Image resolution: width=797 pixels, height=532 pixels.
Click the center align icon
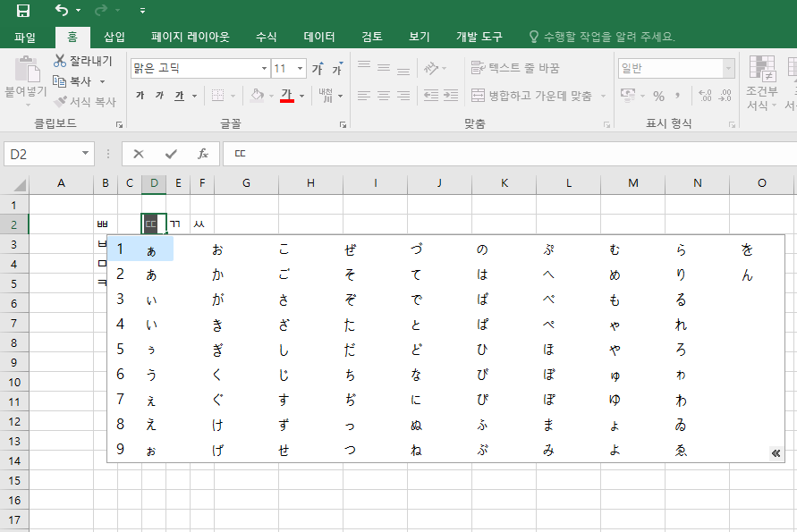[x=384, y=96]
